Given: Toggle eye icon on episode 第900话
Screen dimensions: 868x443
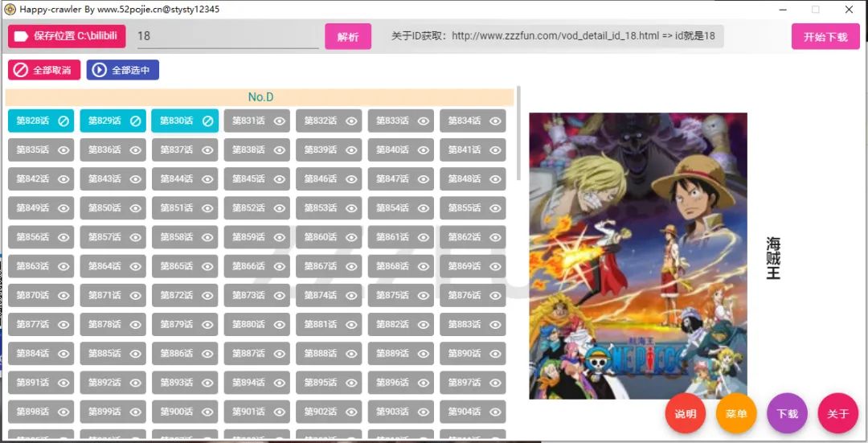Looking at the screenshot, I should click(x=207, y=412).
